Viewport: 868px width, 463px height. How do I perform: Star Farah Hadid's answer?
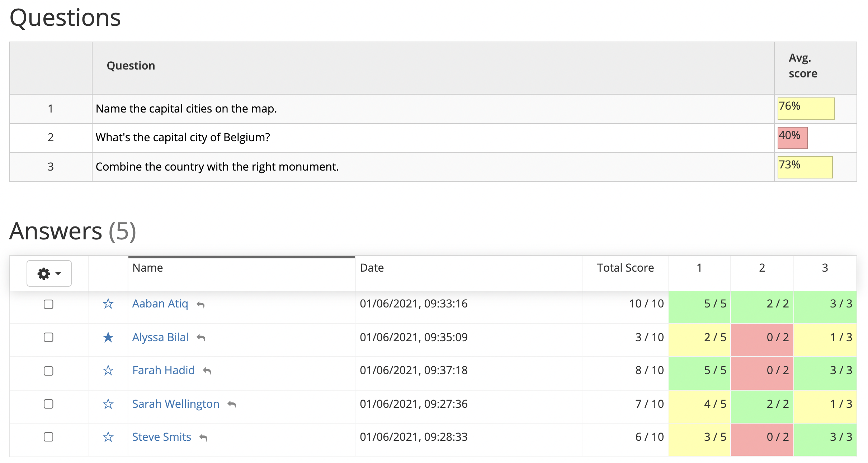click(x=108, y=370)
